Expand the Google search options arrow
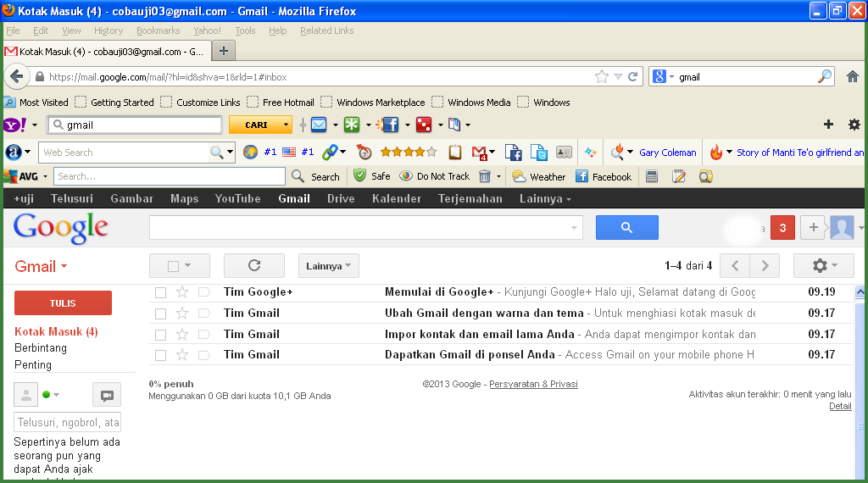 pyautogui.click(x=574, y=227)
